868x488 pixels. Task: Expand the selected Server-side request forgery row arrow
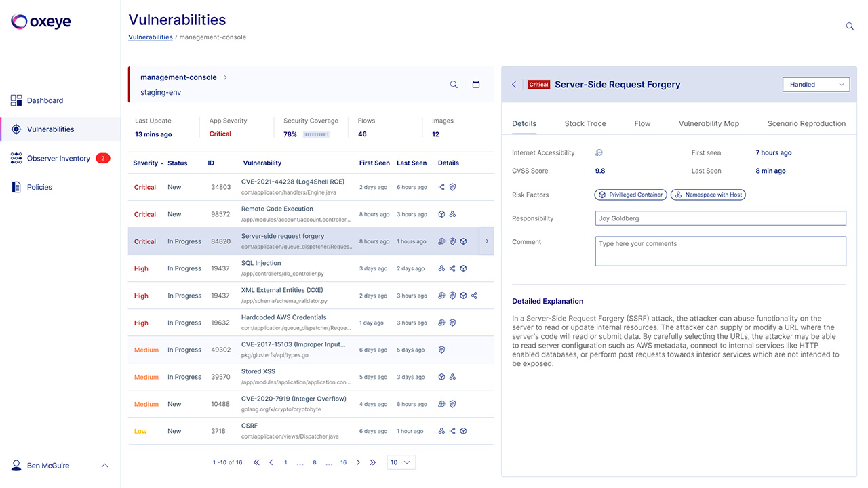486,241
